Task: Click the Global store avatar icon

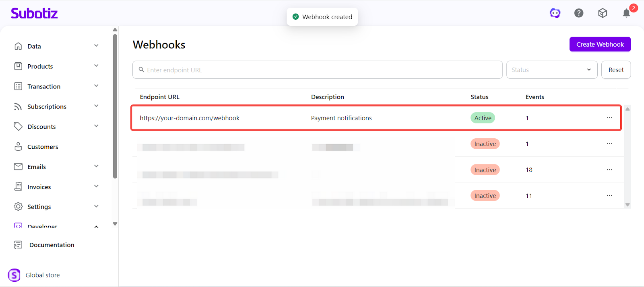Action: point(14,275)
